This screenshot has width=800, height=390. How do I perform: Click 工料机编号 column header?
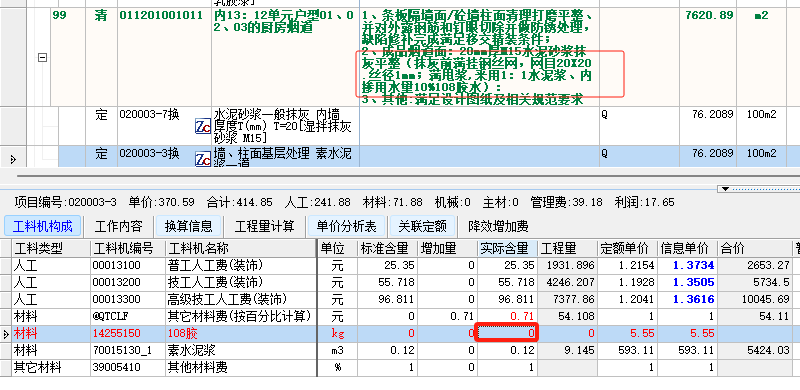point(128,249)
